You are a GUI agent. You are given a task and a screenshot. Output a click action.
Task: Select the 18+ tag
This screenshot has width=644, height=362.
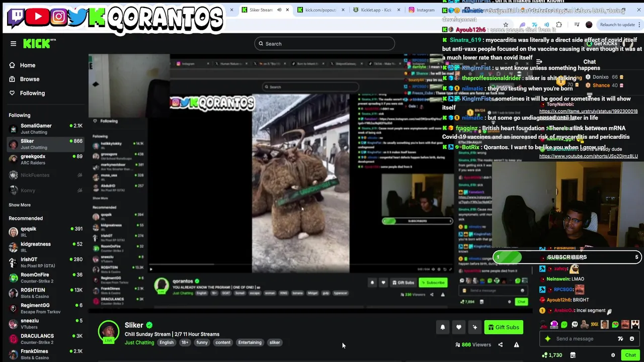tap(185, 342)
